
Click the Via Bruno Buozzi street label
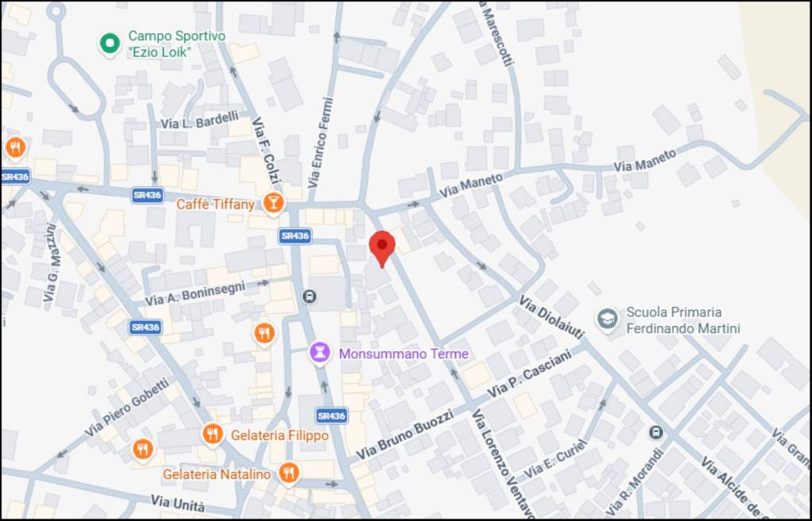point(405,434)
